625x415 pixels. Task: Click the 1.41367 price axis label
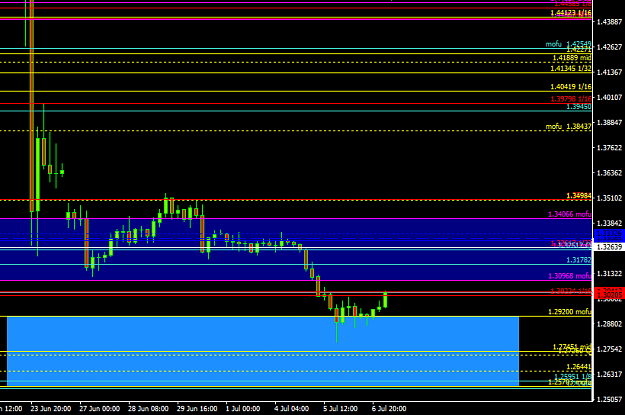(609, 72)
